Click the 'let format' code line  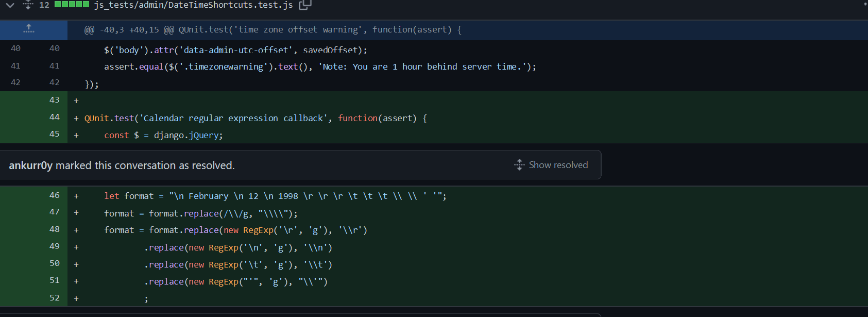[275, 196]
